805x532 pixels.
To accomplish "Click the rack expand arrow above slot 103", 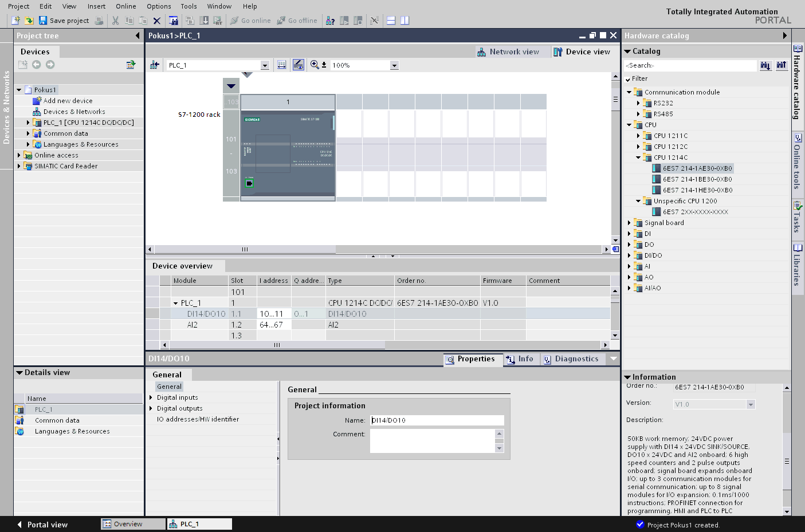I will point(231,86).
